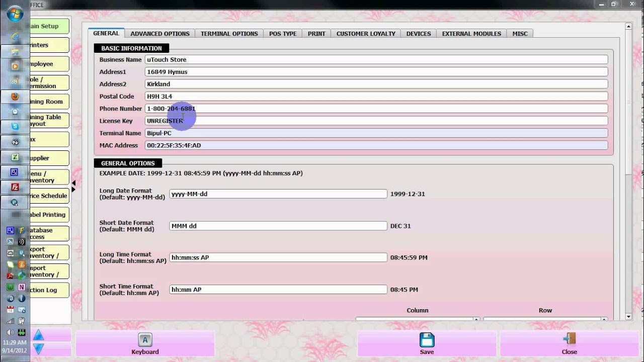Open the PRINT tab
The height and width of the screenshot is (362, 644).
point(316,34)
